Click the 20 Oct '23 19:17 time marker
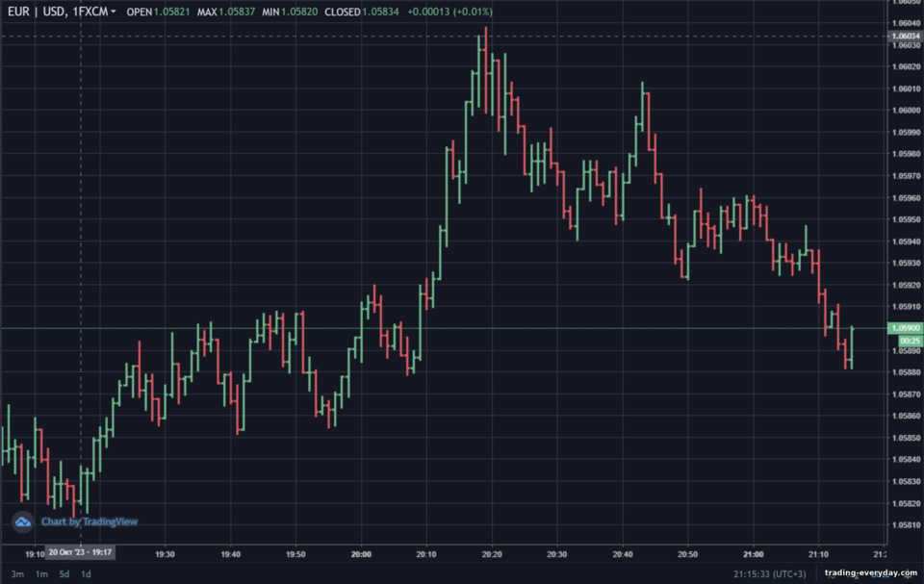 80,552
